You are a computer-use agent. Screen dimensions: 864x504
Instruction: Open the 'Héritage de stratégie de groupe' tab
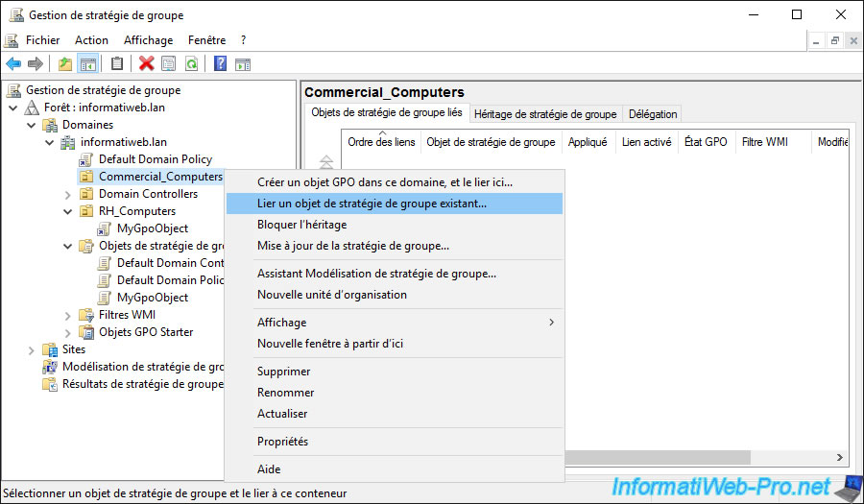[544, 114]
